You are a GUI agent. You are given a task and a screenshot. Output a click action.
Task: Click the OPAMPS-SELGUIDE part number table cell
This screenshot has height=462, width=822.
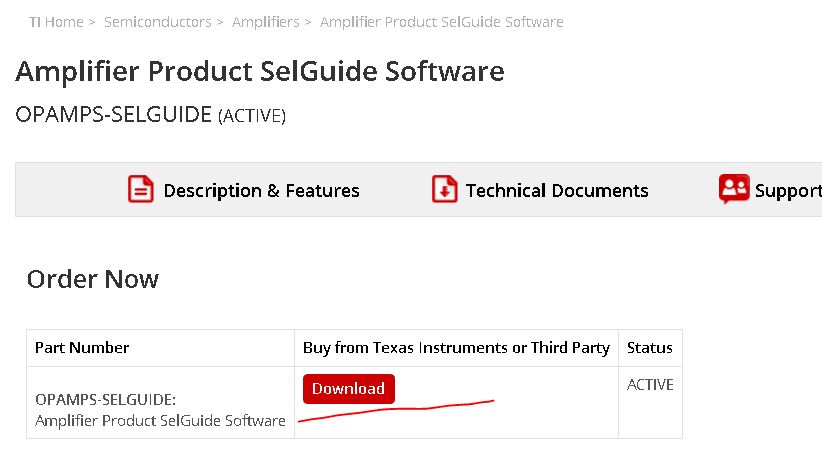coord(160,410)
